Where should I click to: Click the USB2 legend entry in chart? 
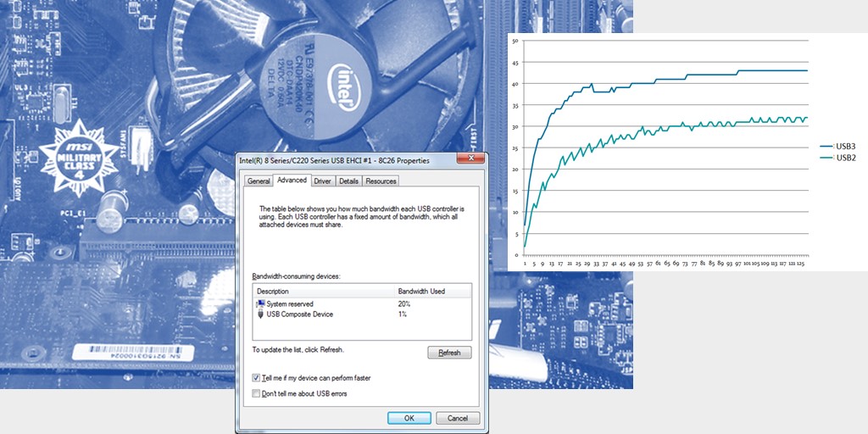(x=837, y=158)
